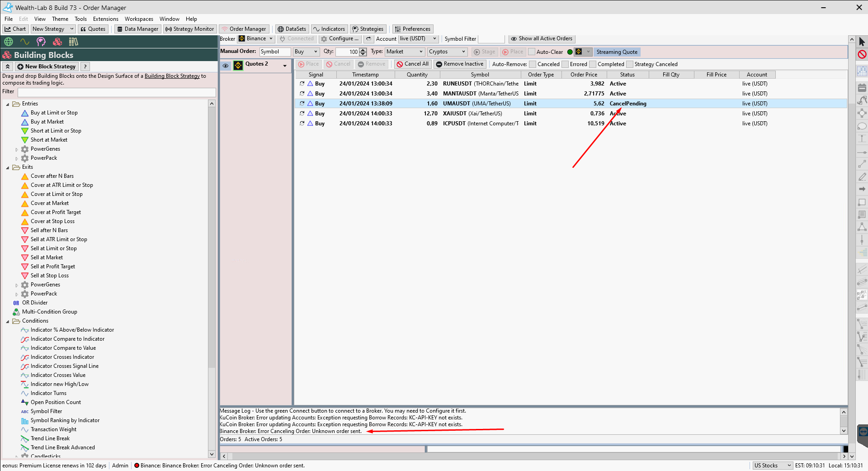868x471 pixels.
Task: Click the Binance logo in Quotes 2 panel
Action: point(238,66)
